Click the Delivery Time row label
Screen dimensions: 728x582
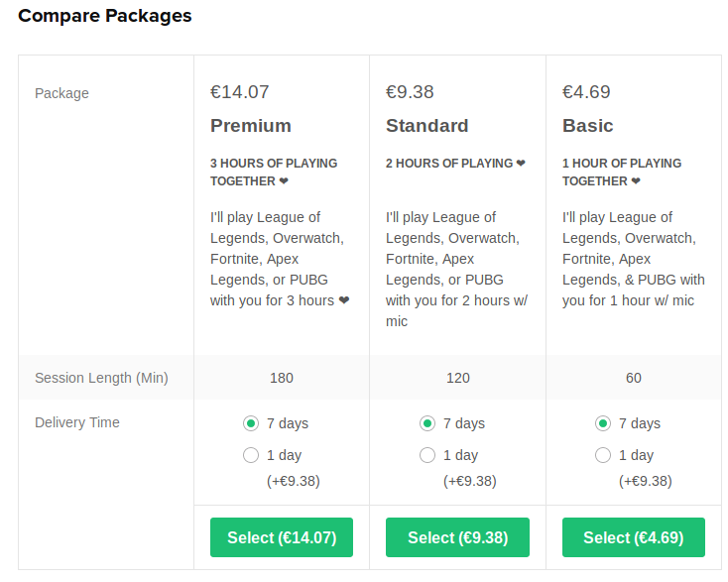77,422
